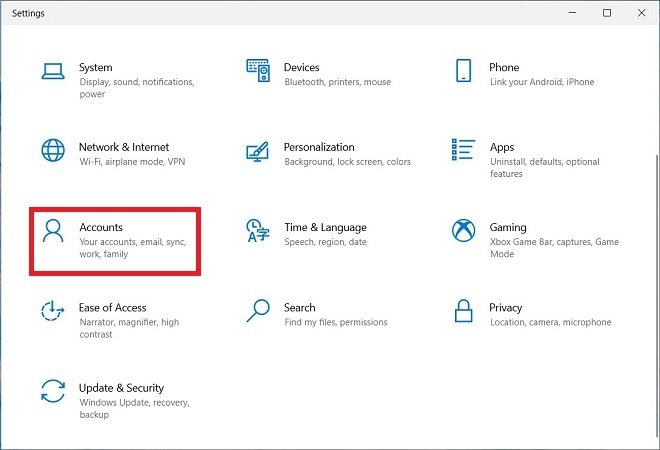Minimize the Settings window

click(572, 13)
